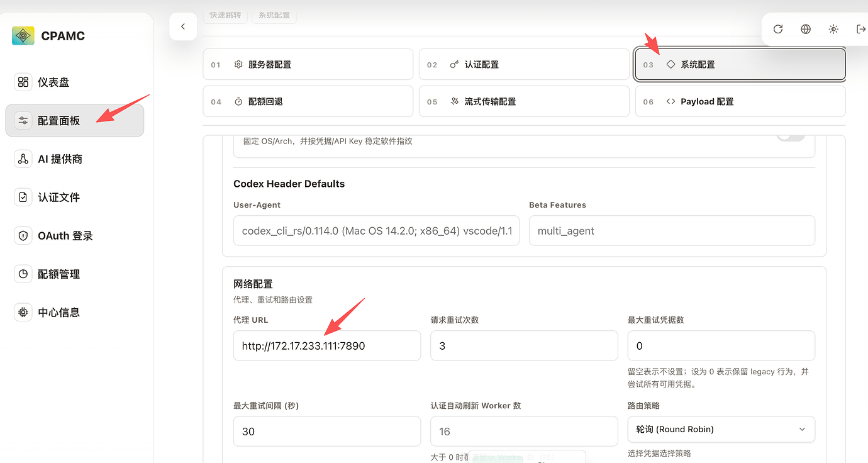The height and width of the screenshot is (463, 868).
Task: Open 配额管理 from the sidebar
Action: click(75, 274)
